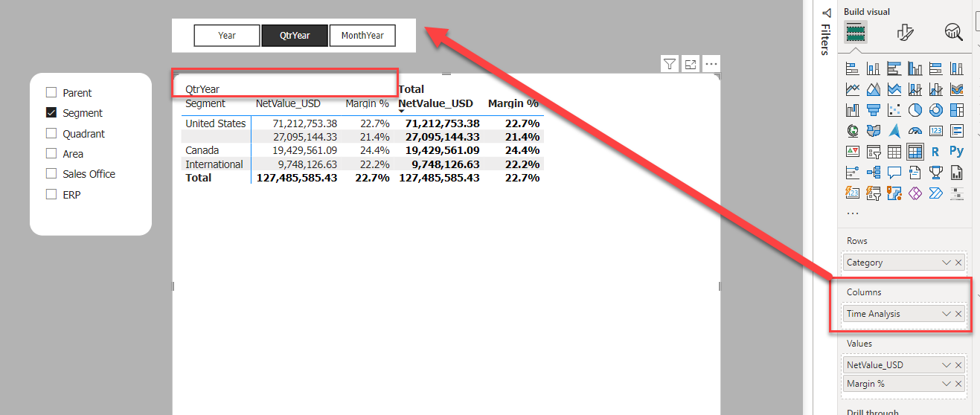Activate focus mode icon on the visual

(x=691, y=64)
